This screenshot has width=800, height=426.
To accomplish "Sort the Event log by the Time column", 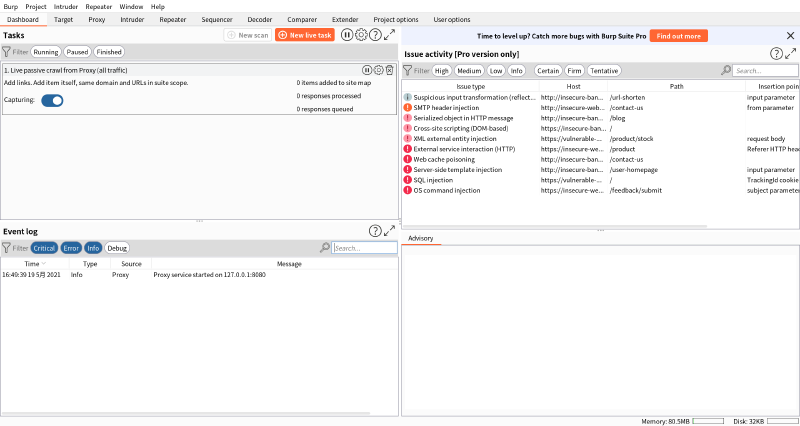I will point(32,264).
